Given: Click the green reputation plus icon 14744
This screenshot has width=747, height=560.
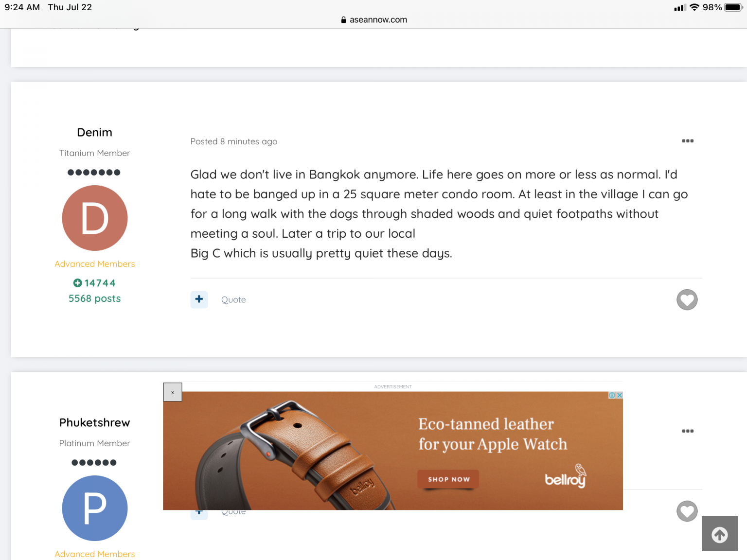Looking at the screenshot, I should tap(78, 283).
